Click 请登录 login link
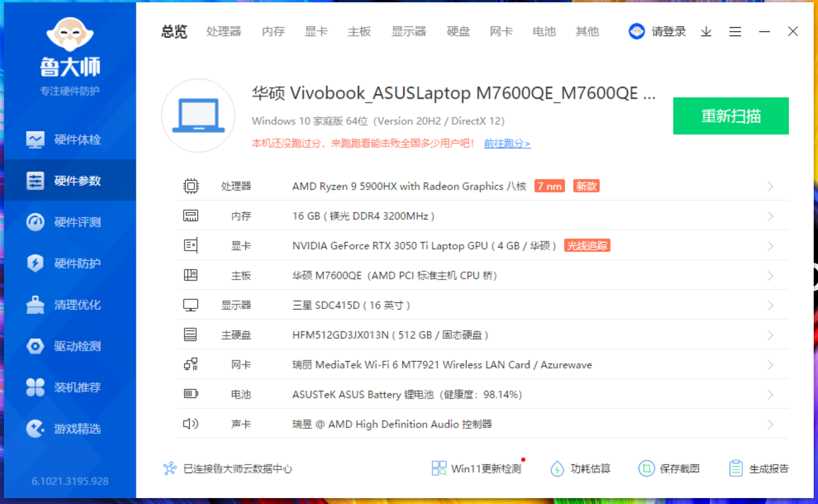The width and height of the screenshot is (818, 504). pyautogui.click(x=669, y=32)
